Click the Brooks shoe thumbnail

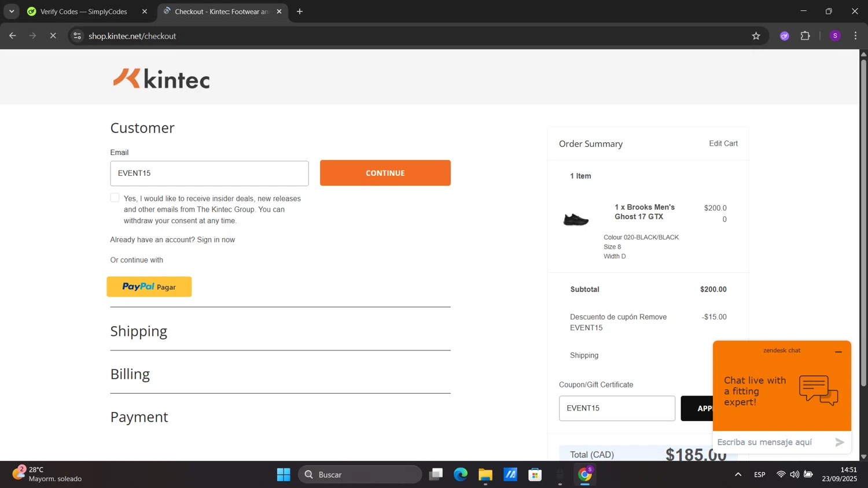[576, 219]
